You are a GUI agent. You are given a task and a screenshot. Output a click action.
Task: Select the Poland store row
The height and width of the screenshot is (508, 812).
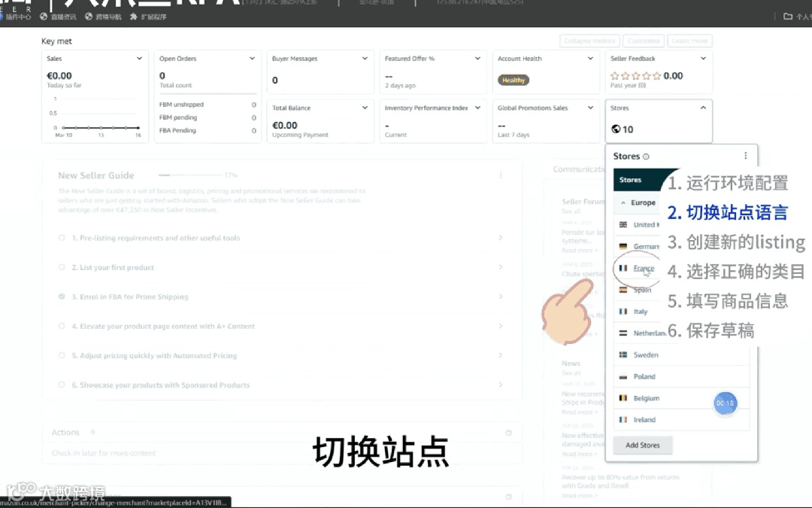(x=681, y=377)
